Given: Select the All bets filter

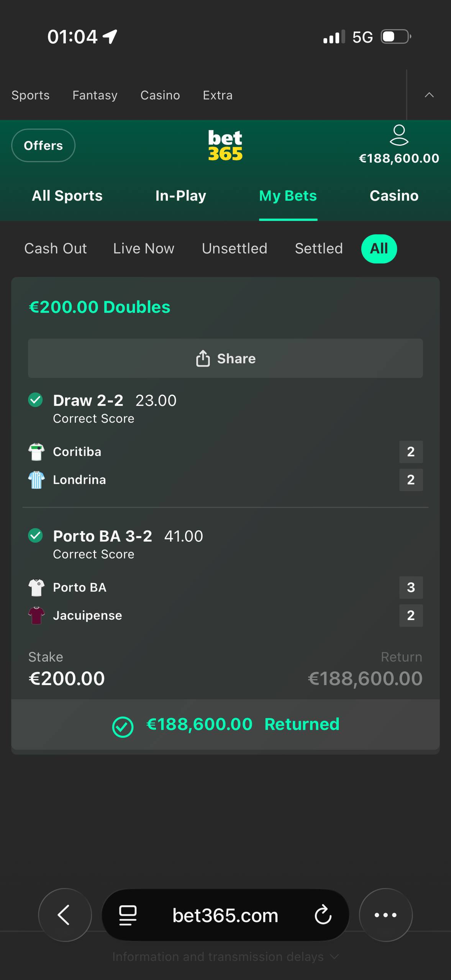Looking at the screenshot, I should (379, 249).
